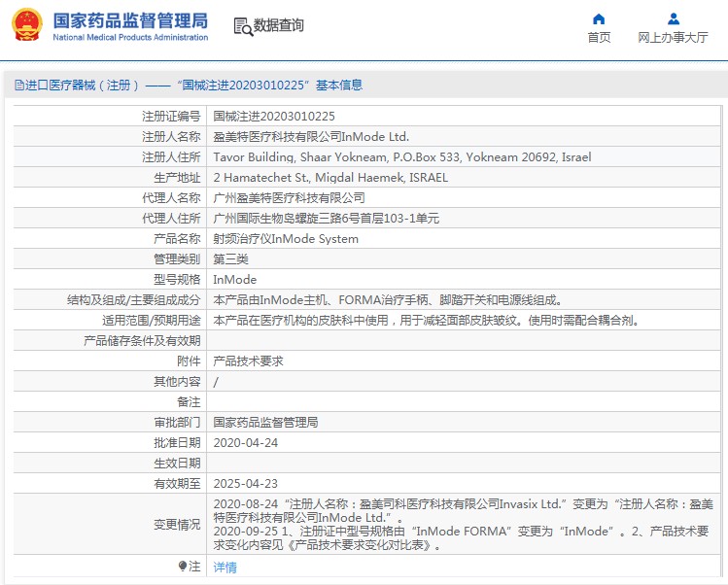Click 产品储存条件及有效期 label

point(142,341)
